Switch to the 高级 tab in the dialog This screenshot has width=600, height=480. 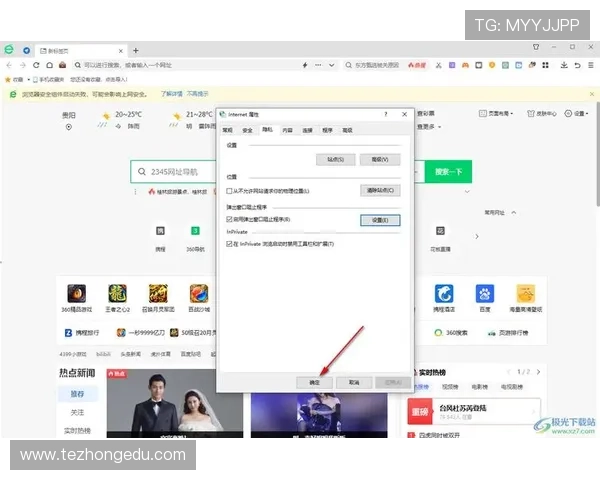[347, 130]
